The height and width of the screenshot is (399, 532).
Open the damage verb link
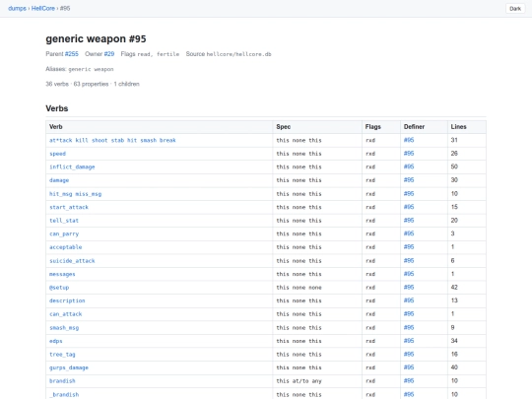click(59, 180)
